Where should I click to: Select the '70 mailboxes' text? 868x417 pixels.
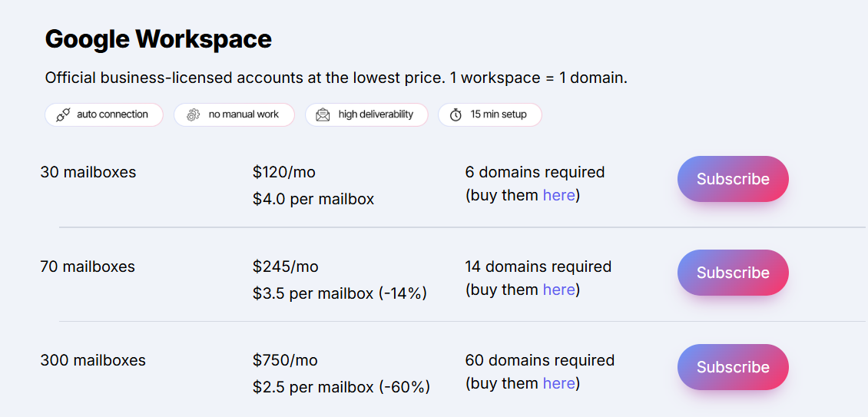(x=88, y=266)
